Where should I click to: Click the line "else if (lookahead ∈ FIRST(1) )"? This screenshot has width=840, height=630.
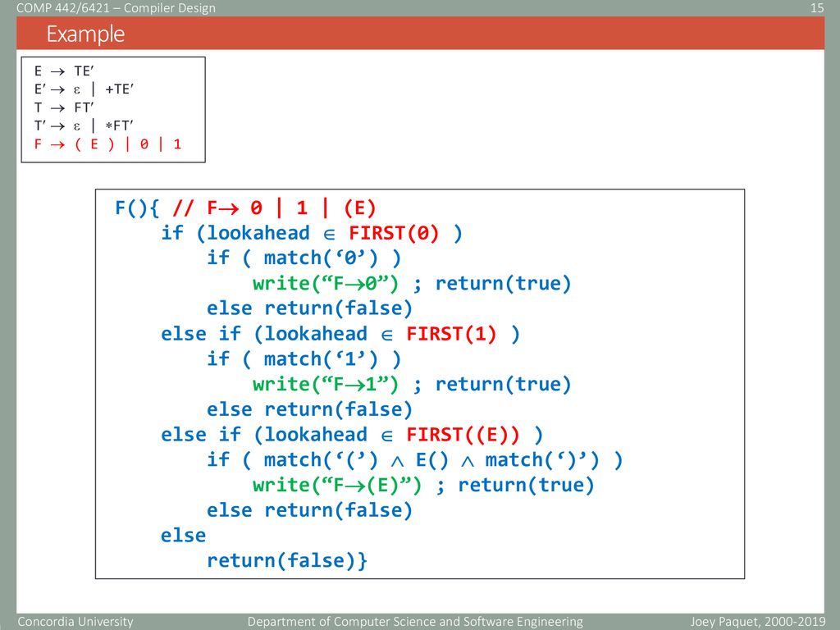click(x=340, y=334)
